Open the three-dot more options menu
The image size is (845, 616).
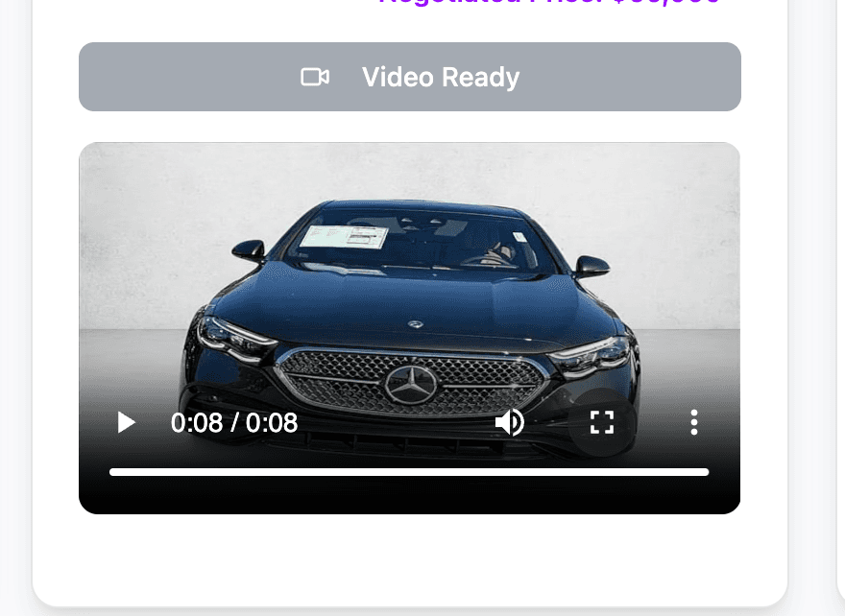tap(693, 422)
